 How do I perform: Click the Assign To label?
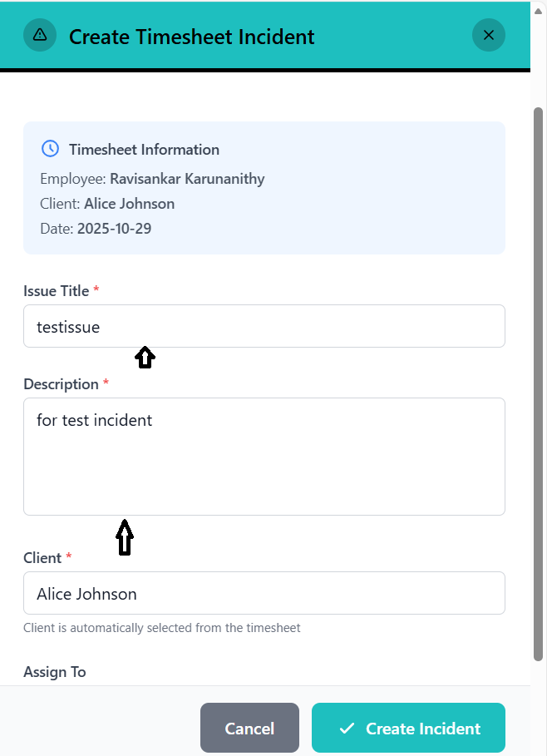(54, 672)
